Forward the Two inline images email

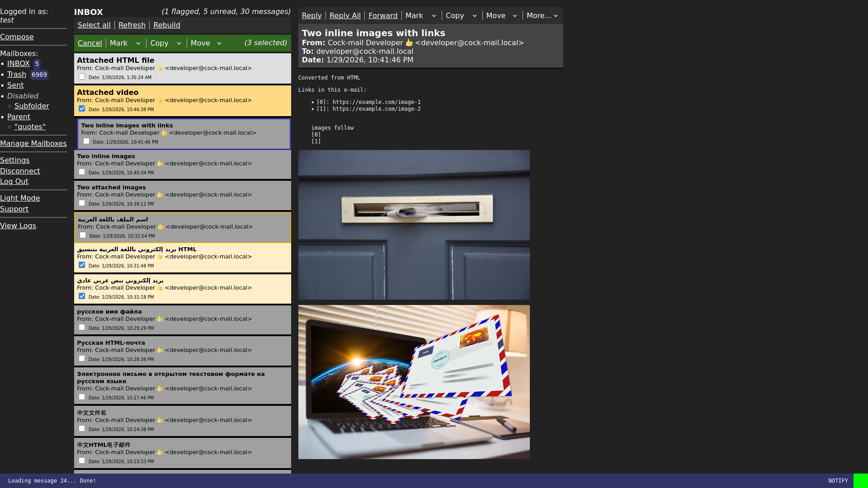tap(383, 15)
